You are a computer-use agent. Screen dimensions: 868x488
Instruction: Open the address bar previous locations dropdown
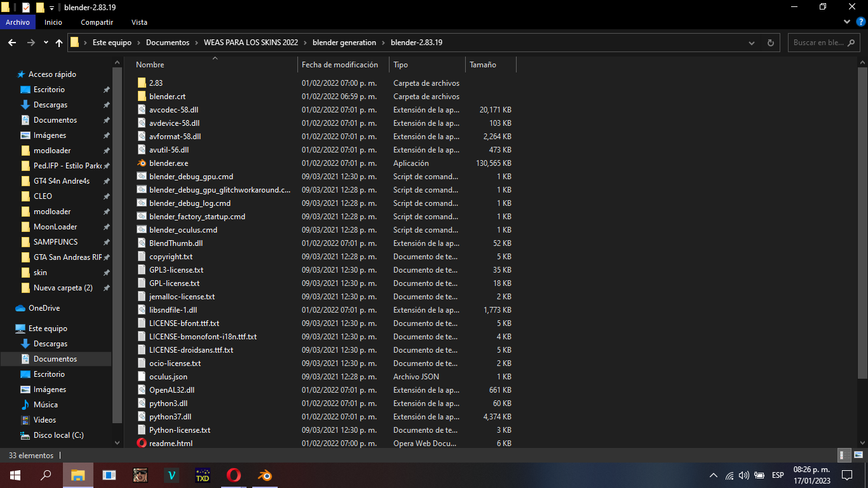(752, 43)
